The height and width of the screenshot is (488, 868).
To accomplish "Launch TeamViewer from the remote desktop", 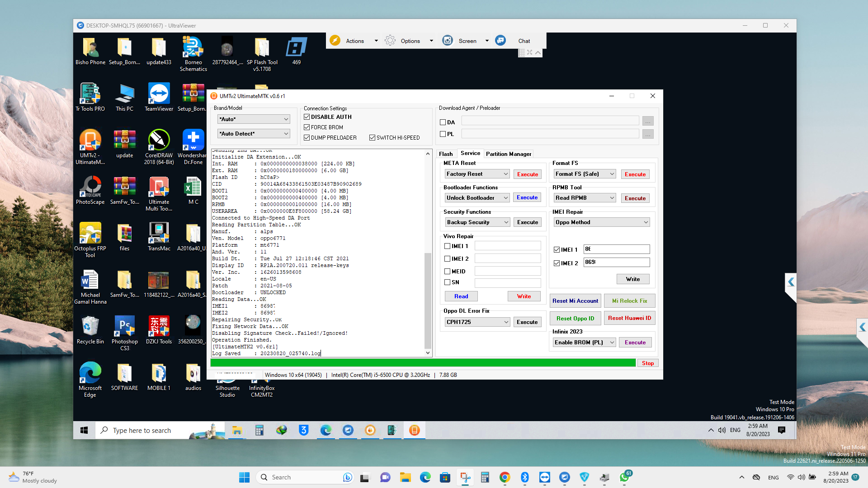I will point(159,97).
